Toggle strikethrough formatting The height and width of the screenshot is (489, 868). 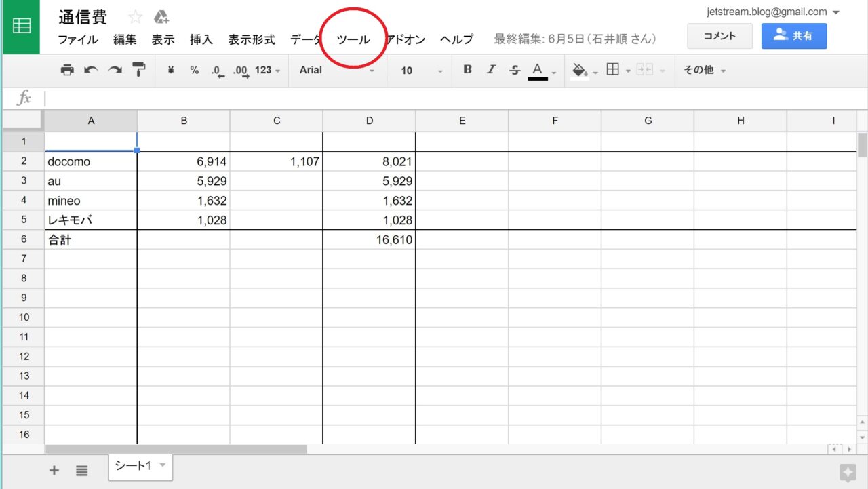[x=515, y=70]
